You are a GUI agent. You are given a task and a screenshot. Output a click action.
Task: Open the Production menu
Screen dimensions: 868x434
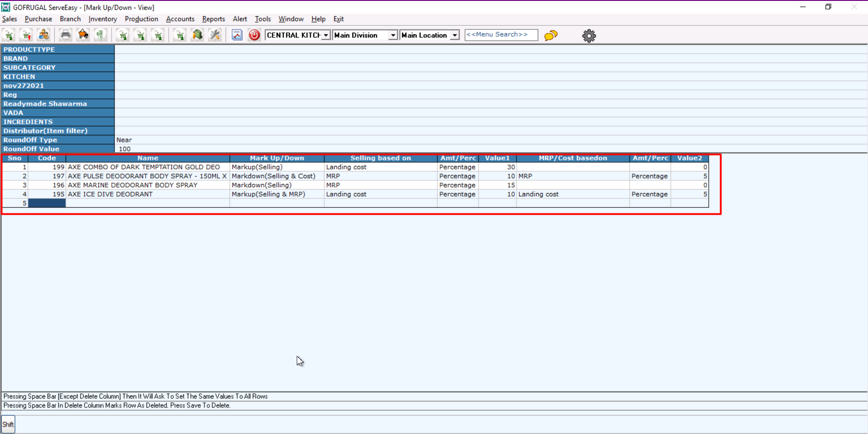pyautogui.click(x=142, y=19)
